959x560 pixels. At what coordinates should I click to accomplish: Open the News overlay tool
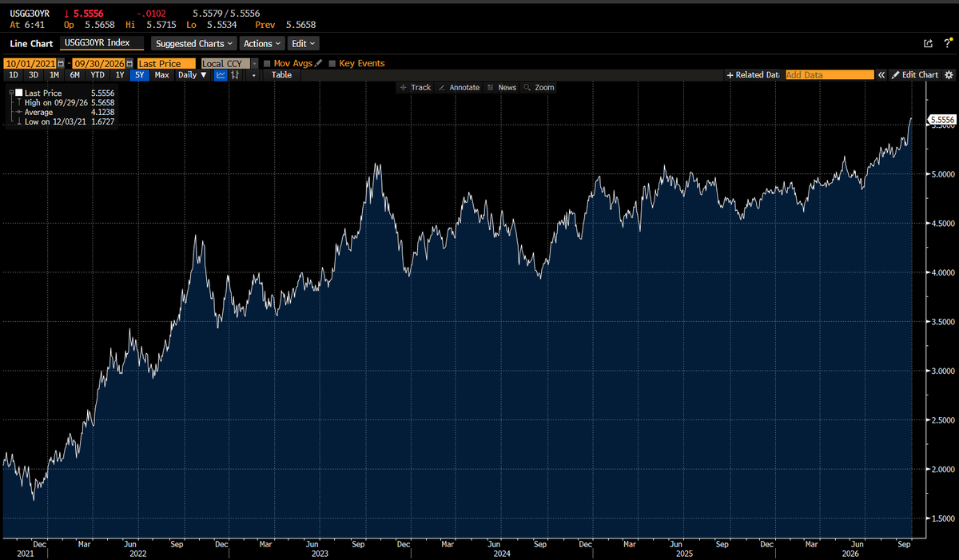501,87
